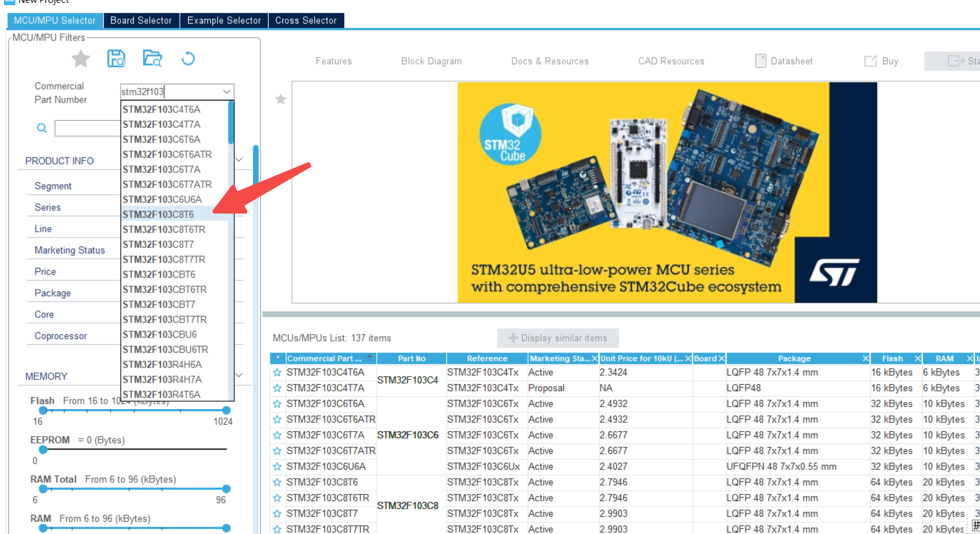The width and height of the screenshot is (980, 534).
Task: Click the Start Project button
Action: click(x=953, y=61)
